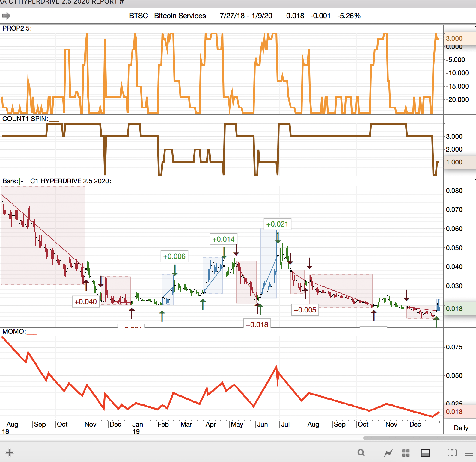Click the -5.26% percent change value
Image resolution: width=476 pixels, height=462 pixels.
click(349, 16)
